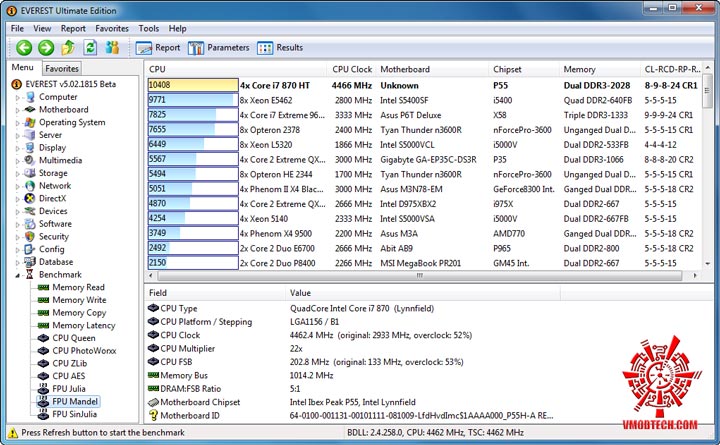Select the Devices tree icon
The image size is (720, 445).
point(30,211)
